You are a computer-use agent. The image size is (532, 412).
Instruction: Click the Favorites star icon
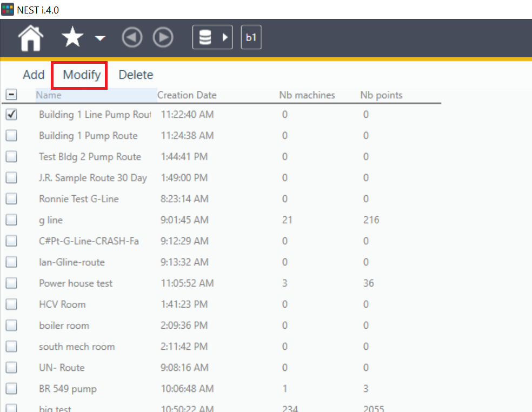(x=72, y=37)
